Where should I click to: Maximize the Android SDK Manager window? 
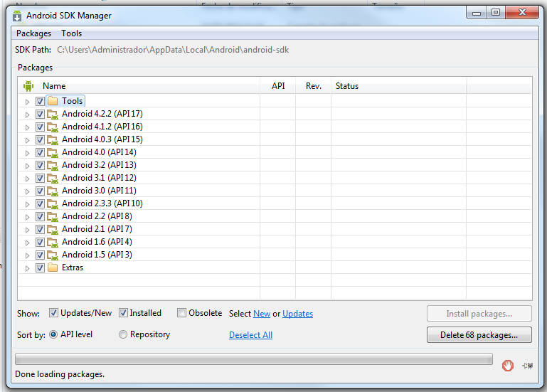[496, 13]
